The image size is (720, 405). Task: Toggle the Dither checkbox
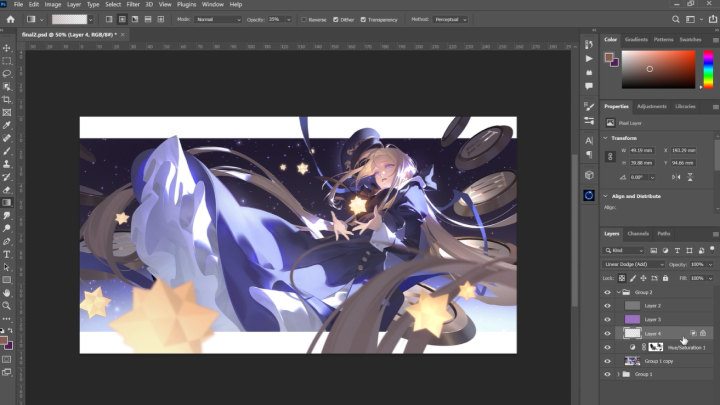click(x=336, y=20)
